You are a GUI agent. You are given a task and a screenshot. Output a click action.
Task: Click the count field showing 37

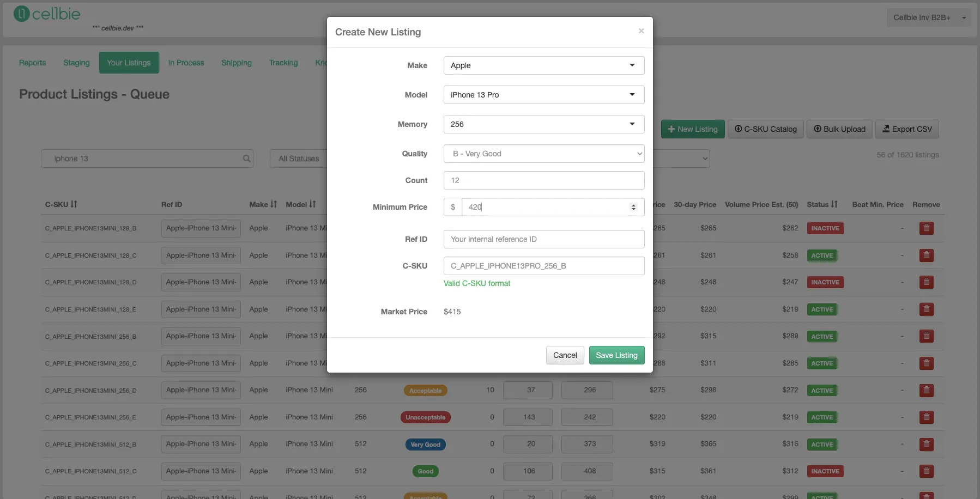tap(528, 390)
